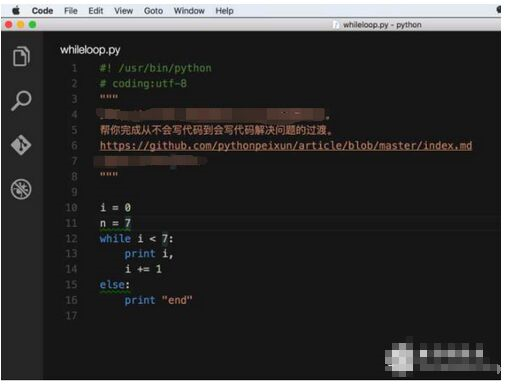Open the Search magnifier icon in the sidebar
Viewport: 509px width, 387px height.
pyautogui.click(x=21, y=101)
